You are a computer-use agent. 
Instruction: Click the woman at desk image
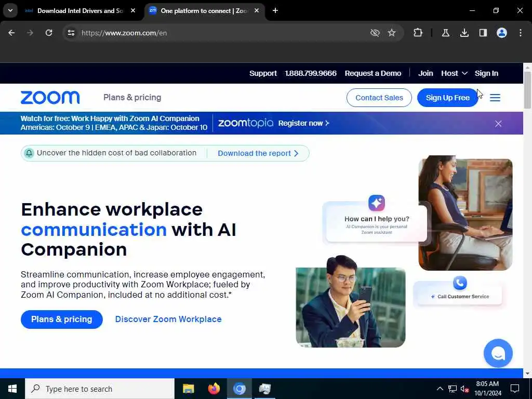(x=465, y=213)
